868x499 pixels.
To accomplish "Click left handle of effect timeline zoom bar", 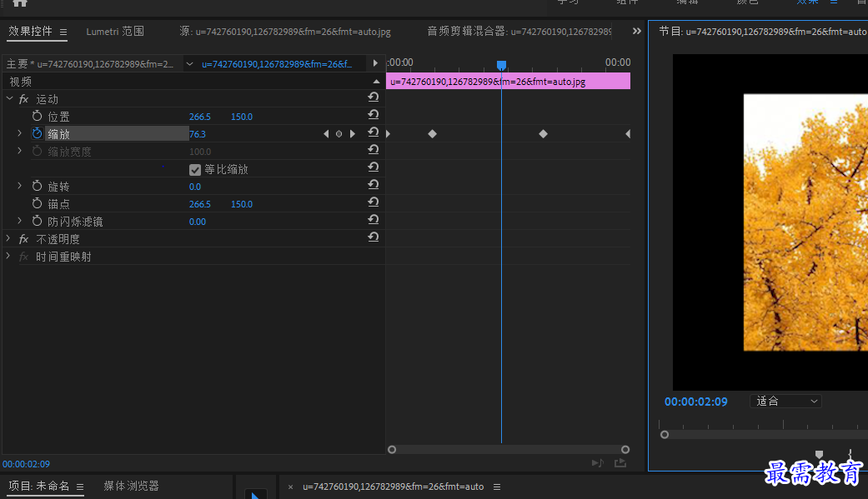I will point(392,450).
